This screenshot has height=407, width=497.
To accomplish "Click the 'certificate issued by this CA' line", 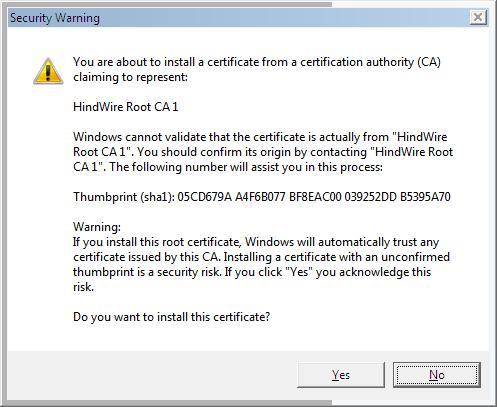I will point(261,257).
